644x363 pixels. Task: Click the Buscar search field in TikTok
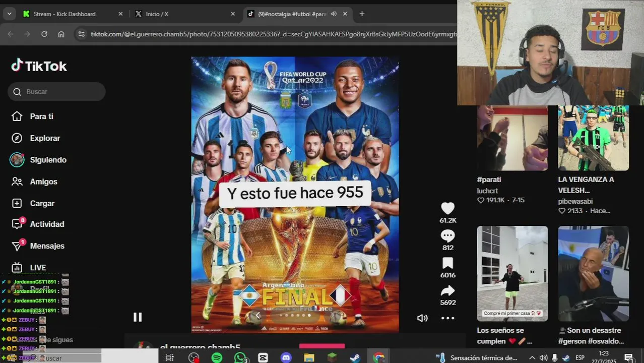(x=56, y=92)
